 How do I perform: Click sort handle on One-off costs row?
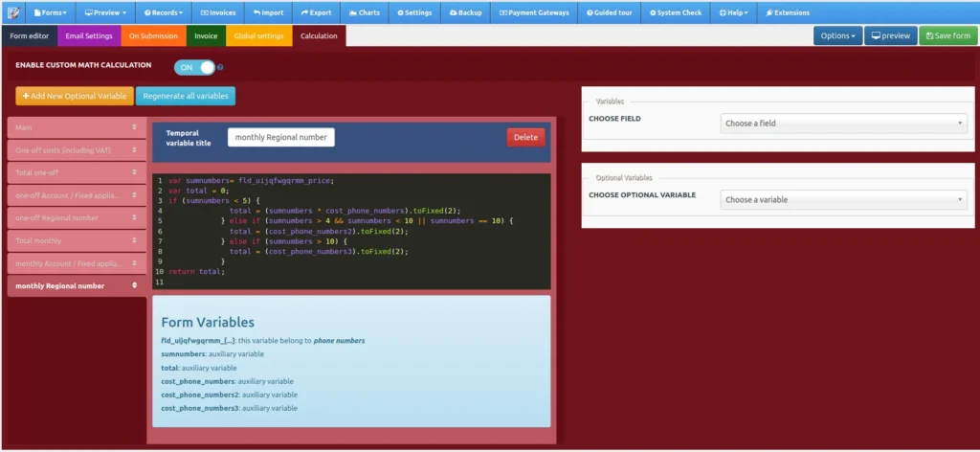point(134,150)
